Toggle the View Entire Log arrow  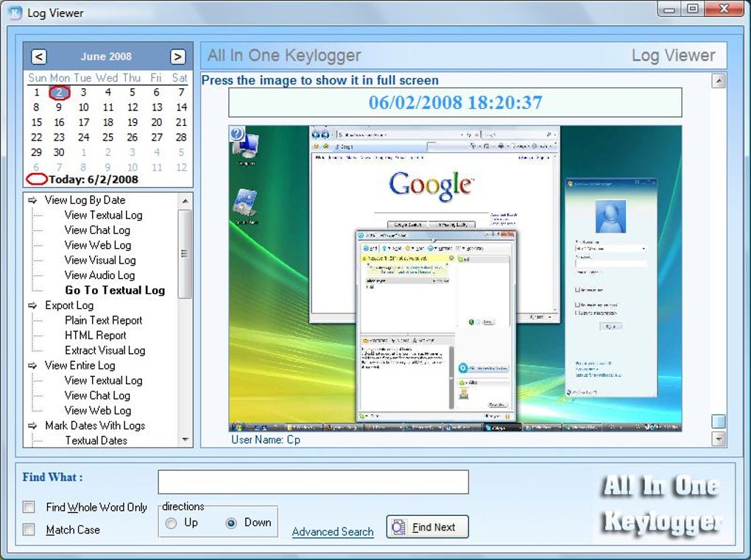[x=32, y=365]
